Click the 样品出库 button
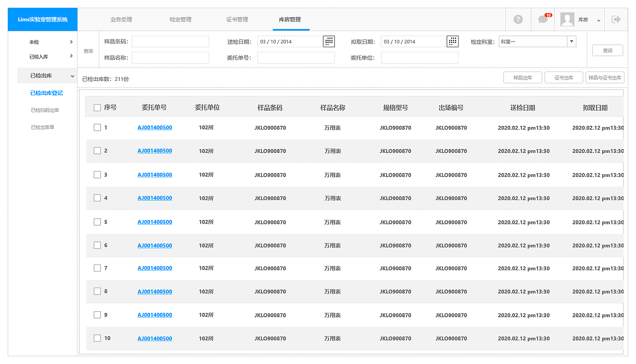Image resolution: width=636 pixels, height=364 pixels. (x=523, y=77)
